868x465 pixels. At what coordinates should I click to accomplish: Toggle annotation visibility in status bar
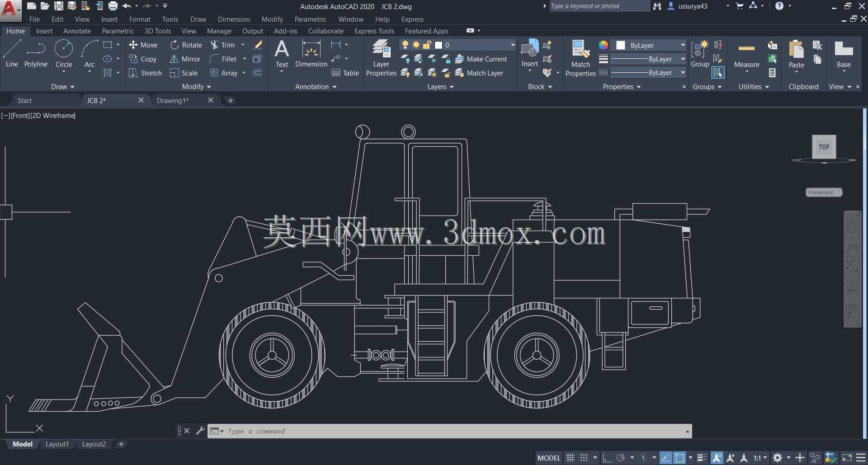pos(717,458)
